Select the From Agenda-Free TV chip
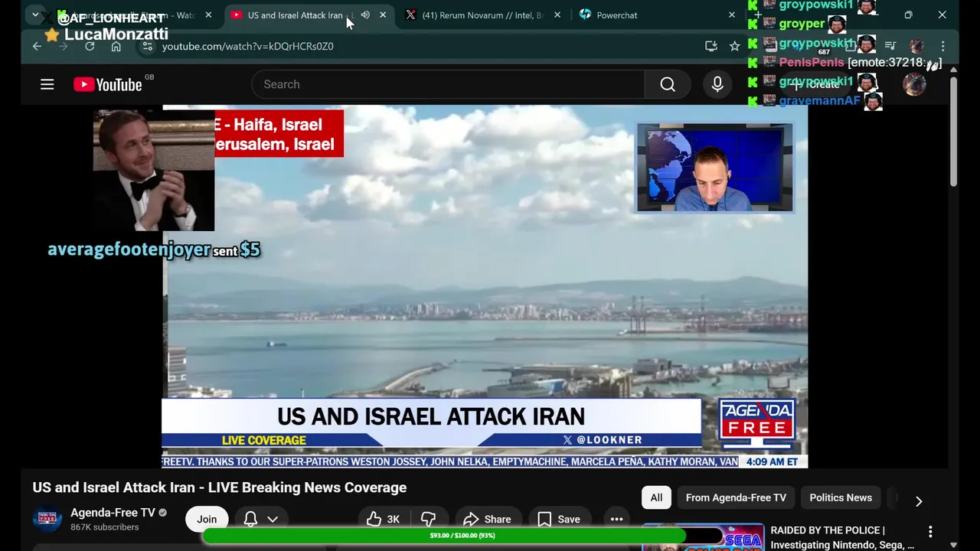980x551 pixels. coord(736,497)
